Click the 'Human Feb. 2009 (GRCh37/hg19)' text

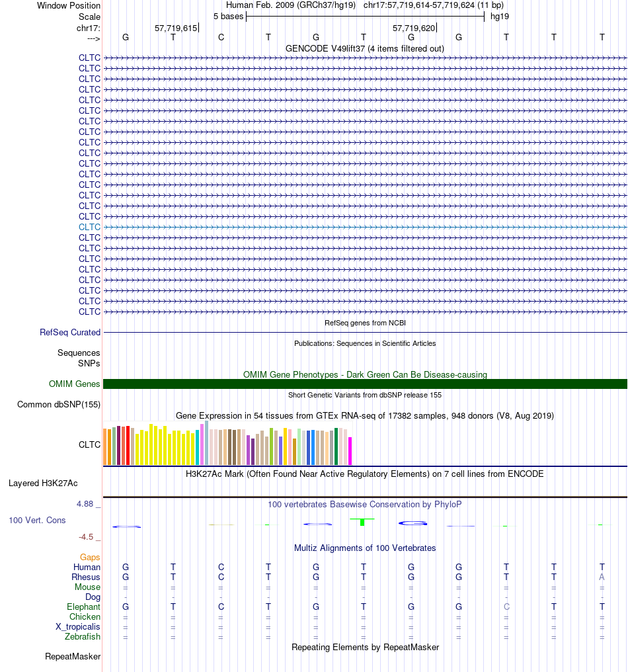[x=291, y=5]
